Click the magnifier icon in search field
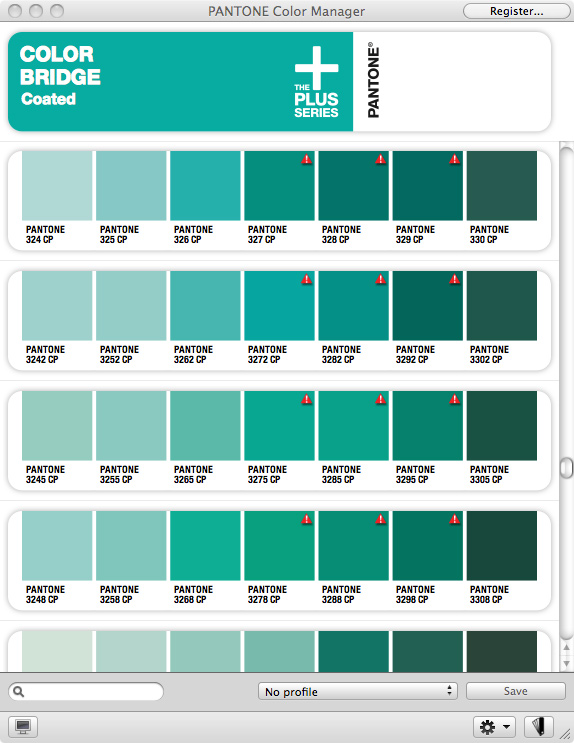This screenshot has width=574, height=743. pos(18,691)
